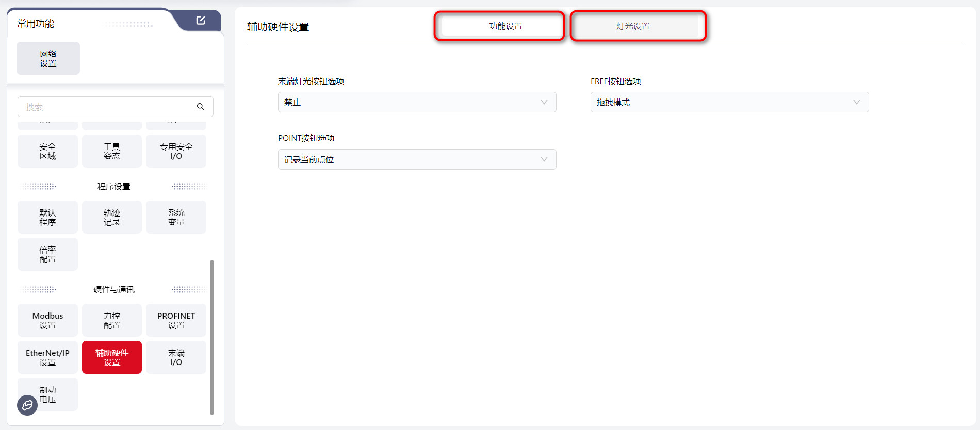Open 专用安全 I/O settings
The width and height of the screenshot is (980, 430).
point(176,151)
